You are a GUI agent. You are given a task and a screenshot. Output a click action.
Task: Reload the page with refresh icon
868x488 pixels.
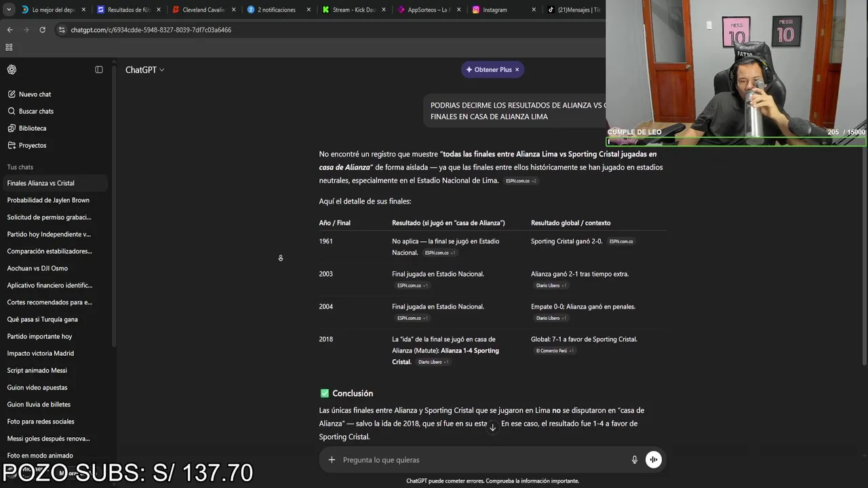point(42,30)
